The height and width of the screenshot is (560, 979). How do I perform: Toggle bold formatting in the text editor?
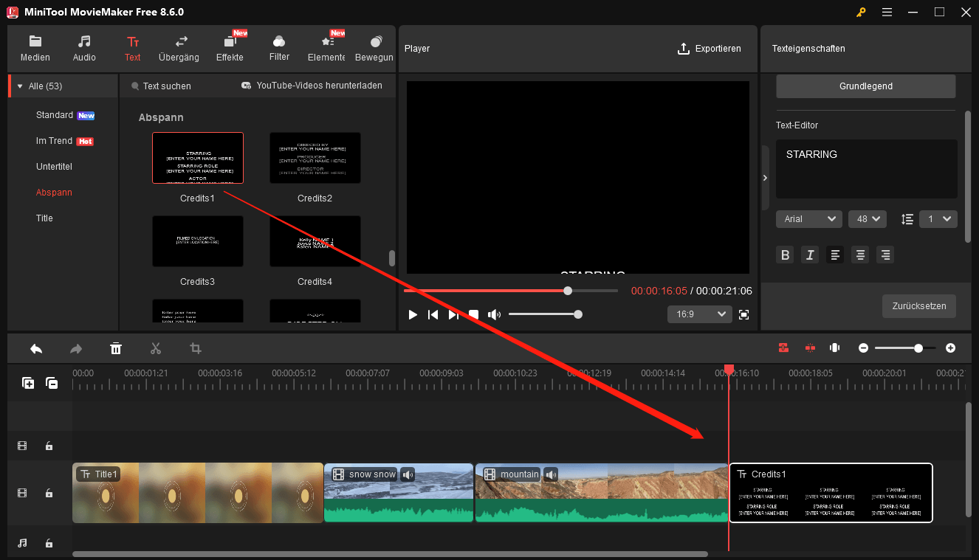[785, 254]
